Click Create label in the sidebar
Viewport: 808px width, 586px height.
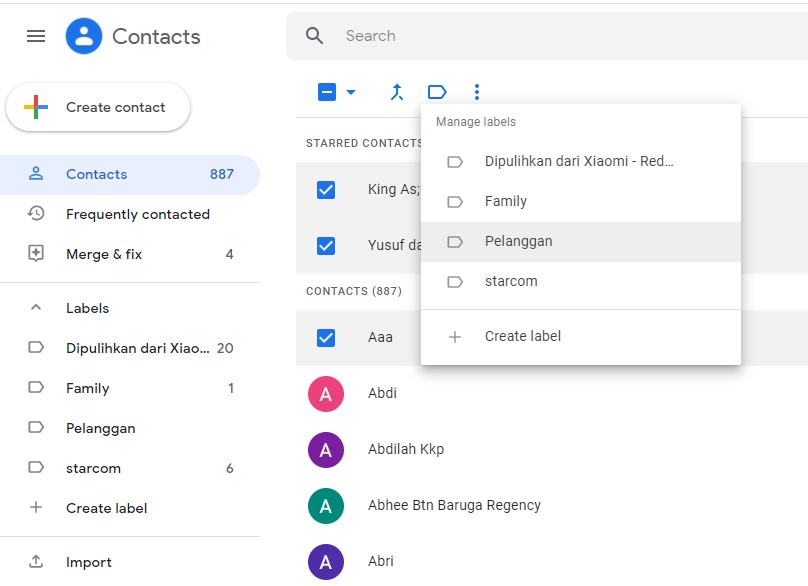point(106,508)
